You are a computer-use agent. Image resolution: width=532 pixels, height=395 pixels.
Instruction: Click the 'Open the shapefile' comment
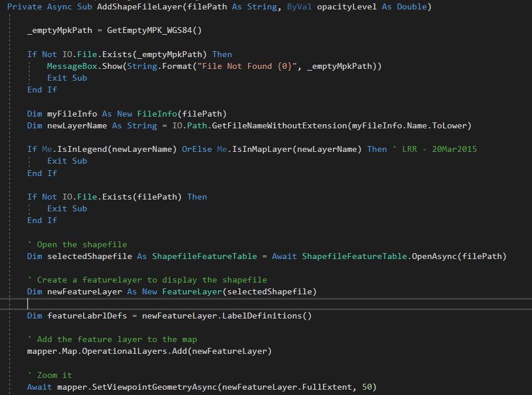point(77,244)
